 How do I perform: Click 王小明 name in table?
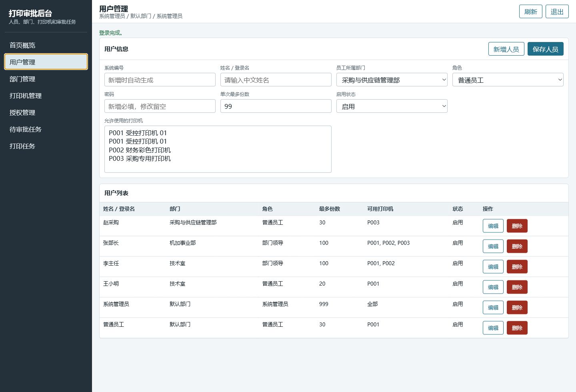coord(111,284)
